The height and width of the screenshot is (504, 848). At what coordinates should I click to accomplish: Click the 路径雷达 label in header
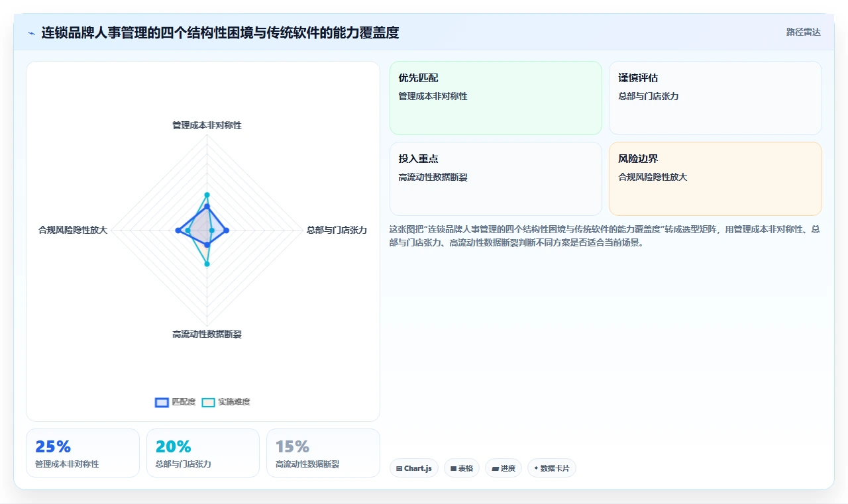pyautogui.click(x=803, y=32)
